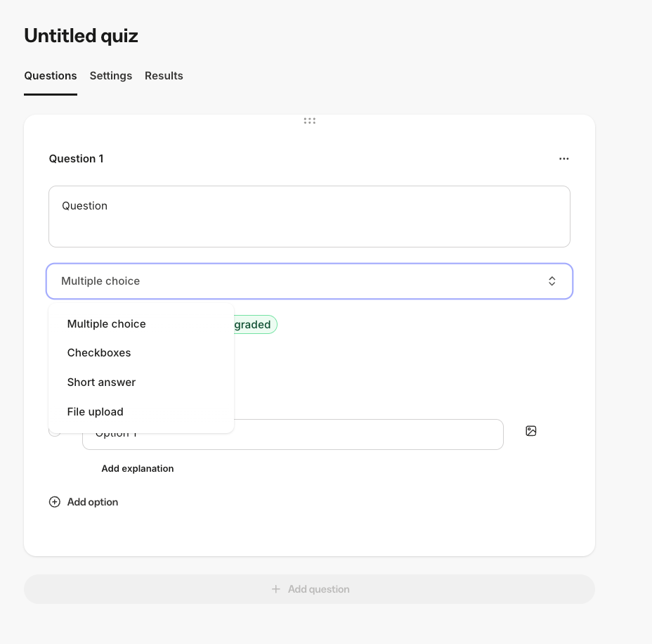Click the drag handle above the question card
Screen dimensions: 652x644
(310, 121)
